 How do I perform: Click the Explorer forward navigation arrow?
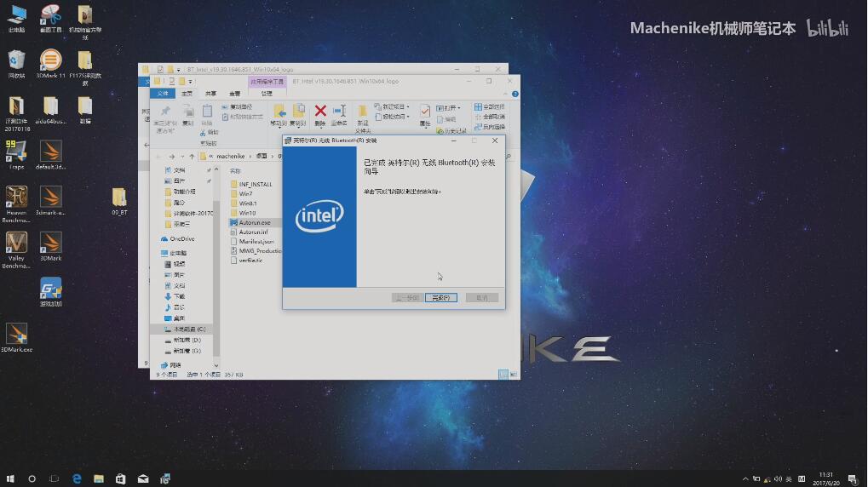[171, 157]
